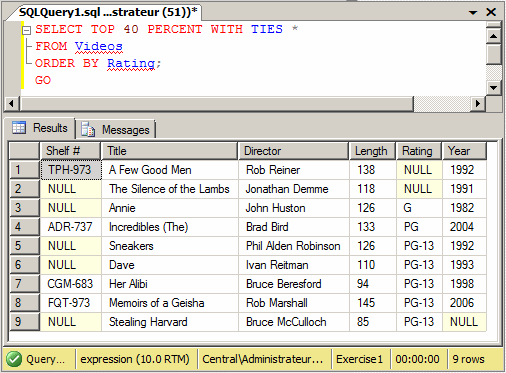Click the 2006 year cell
Image resolution: width=506 pixels, height=373 pixels.
(x=465, y=303)
